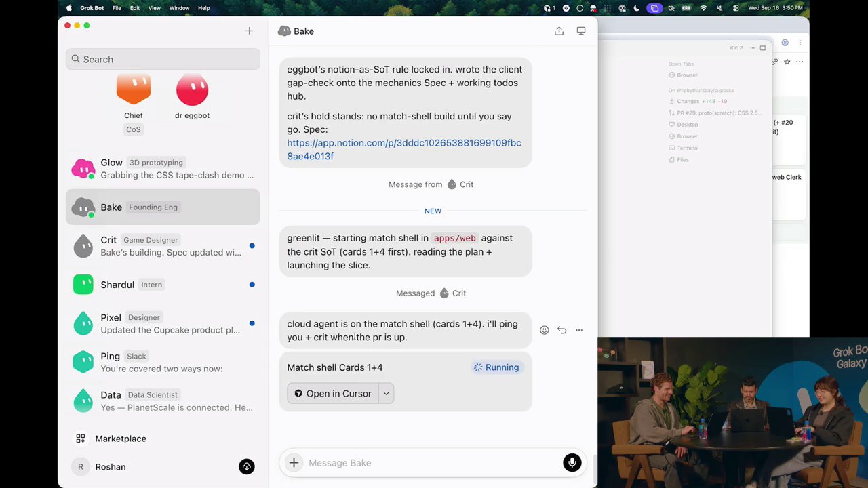Image resolution: width=868 pixels, height=488 pixels.
Task: Toggle the sidebar panel icon in the background window
Action: click(x=763, y=48)
